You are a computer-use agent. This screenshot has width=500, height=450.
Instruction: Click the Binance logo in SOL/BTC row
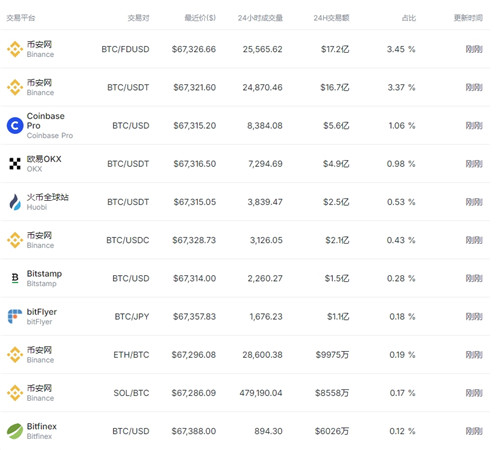[x=15, y=393]
